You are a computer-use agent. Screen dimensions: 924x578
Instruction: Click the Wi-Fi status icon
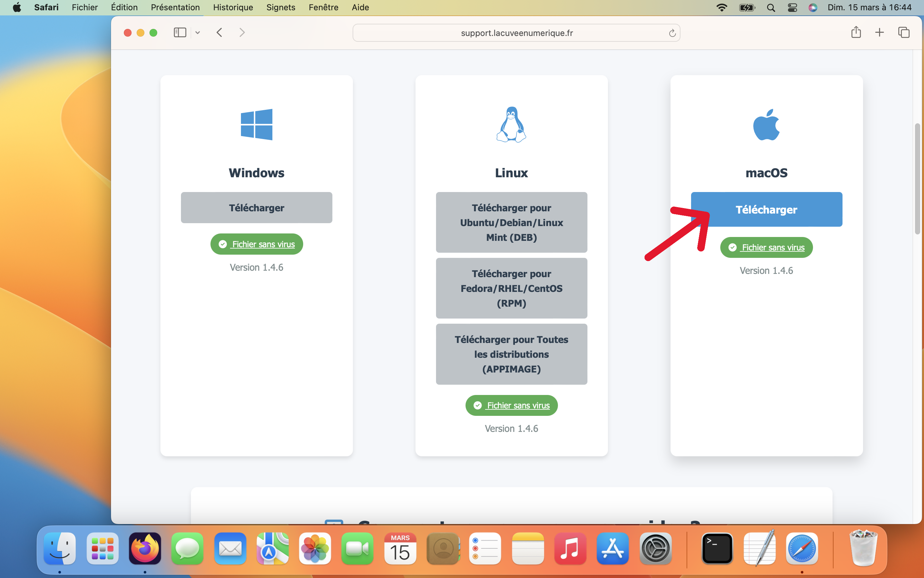(x=722, y=7)
